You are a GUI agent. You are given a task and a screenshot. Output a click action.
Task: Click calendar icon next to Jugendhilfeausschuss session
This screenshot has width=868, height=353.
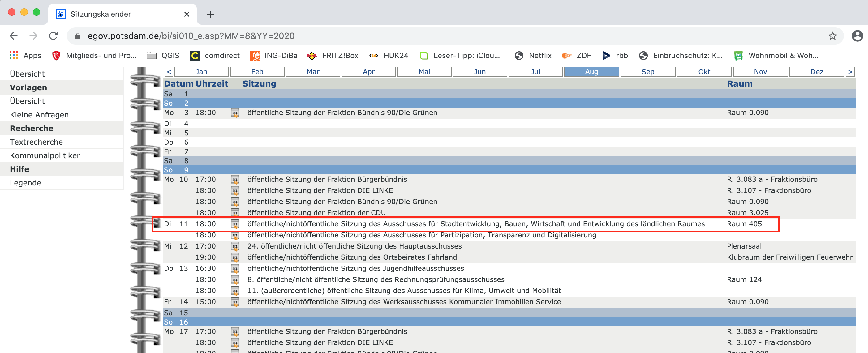click(235, 268)
